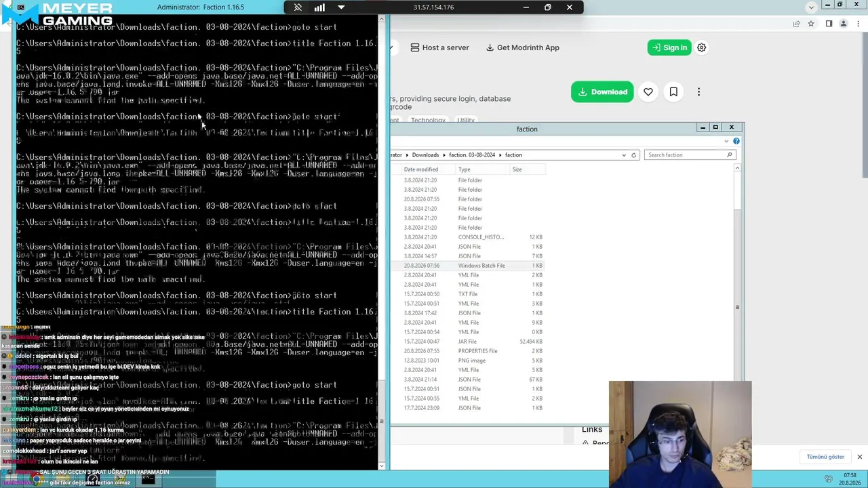The width and height of the screenshot is (868, 488).
Task: Open the Explorer help question mark icon
Action: 736,141
